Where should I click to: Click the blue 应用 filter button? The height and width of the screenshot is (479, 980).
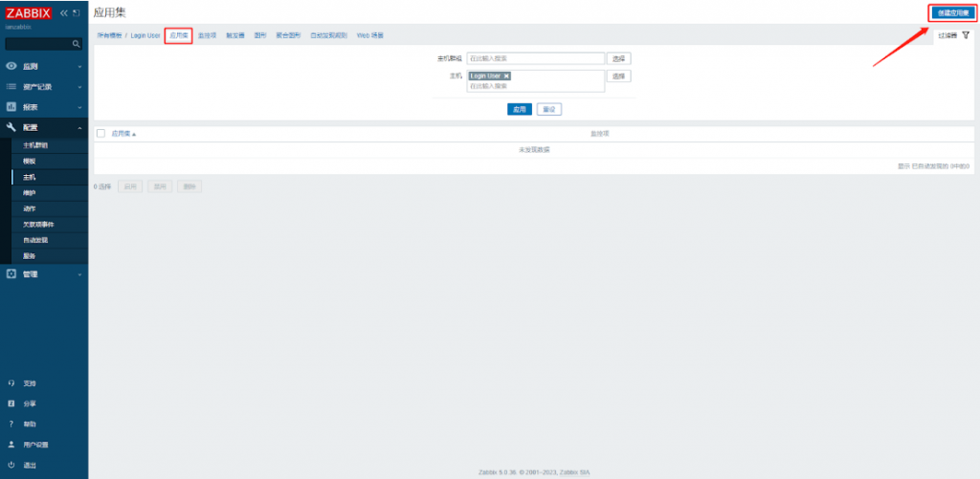[520, 109]
